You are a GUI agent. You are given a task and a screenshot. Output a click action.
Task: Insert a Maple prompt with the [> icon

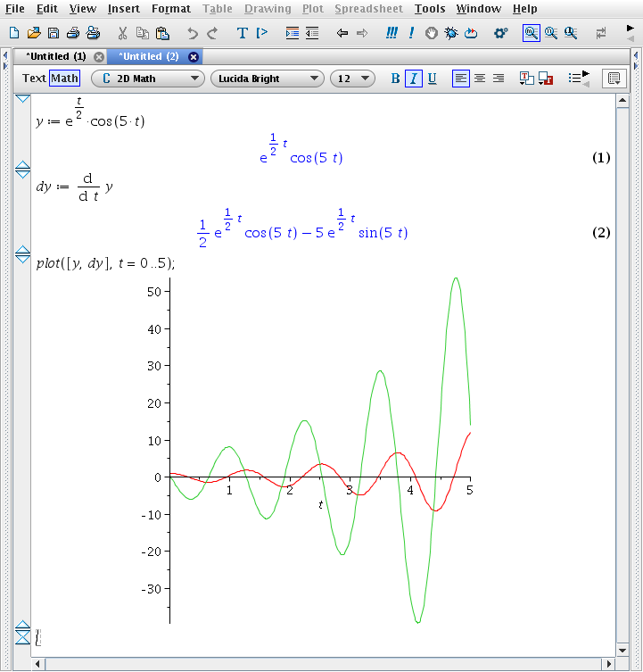point(262,33)
